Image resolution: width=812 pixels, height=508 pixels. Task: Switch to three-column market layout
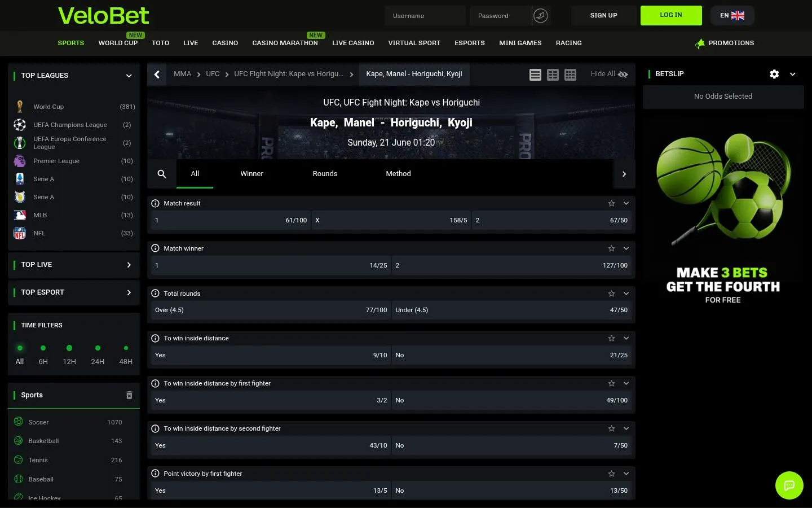point(570,75)
